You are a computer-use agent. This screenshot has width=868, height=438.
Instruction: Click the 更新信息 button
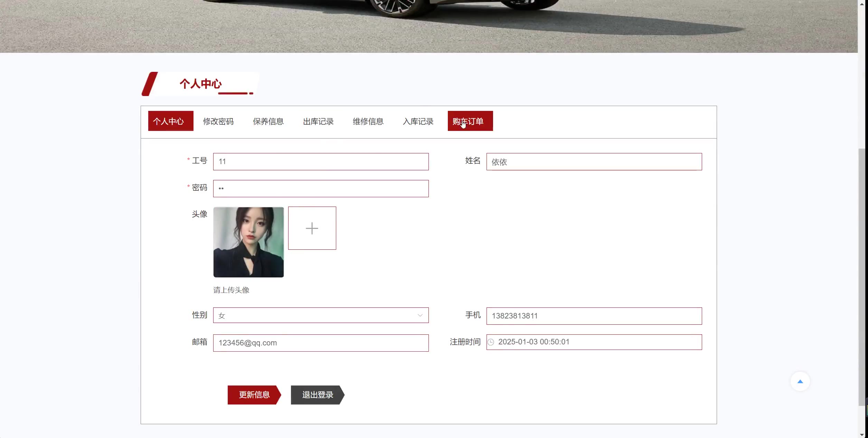(254, 395)
